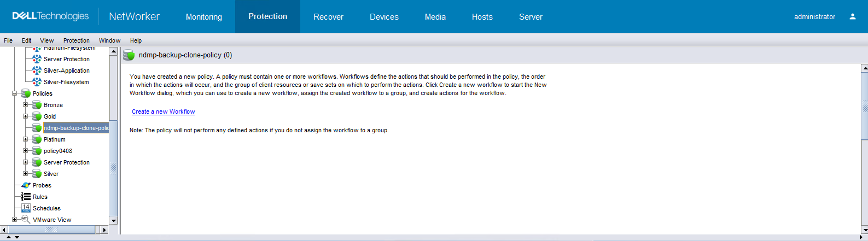Expand the Platinum policy node
The width and height of the screenshot is (868, 241).
pos(25,139)
